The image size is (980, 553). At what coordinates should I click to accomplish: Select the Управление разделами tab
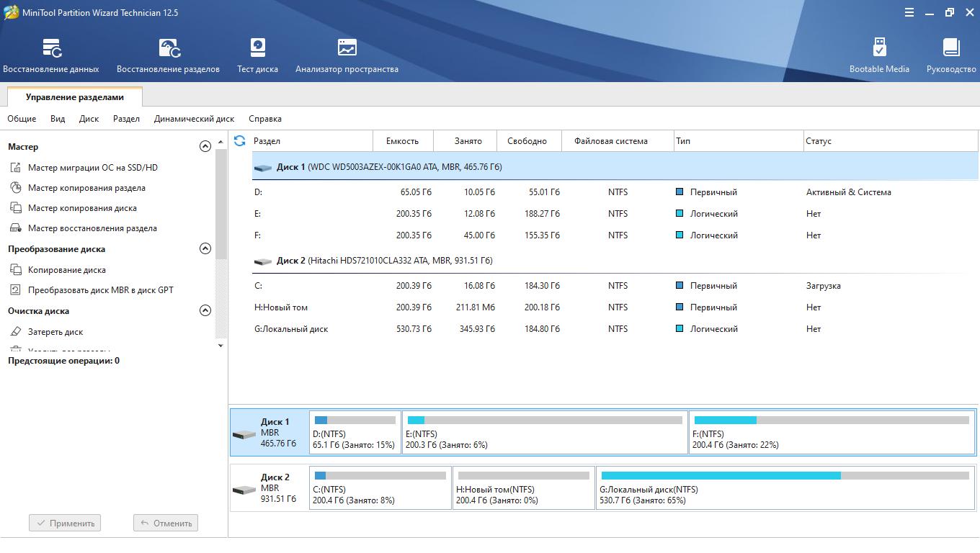point(74,97)
